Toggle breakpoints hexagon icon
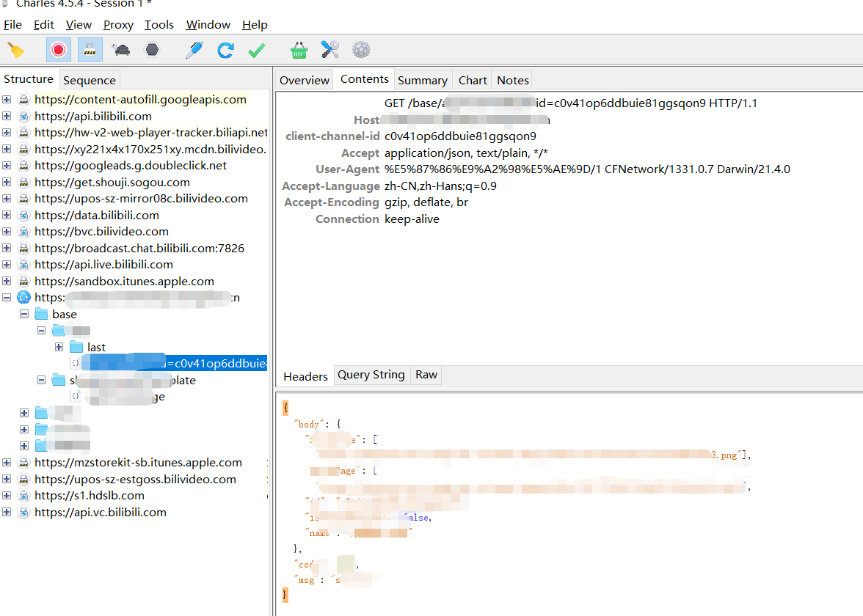863x616 pixels. [x=152, y=50]
